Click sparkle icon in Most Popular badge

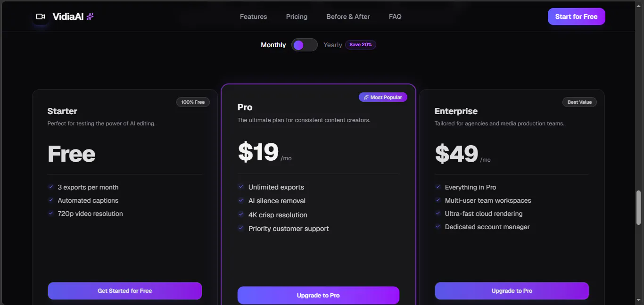(366, 97)
